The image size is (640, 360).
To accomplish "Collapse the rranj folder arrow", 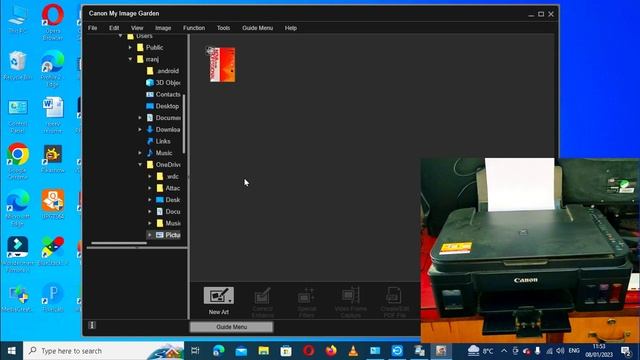I will 130,59.
